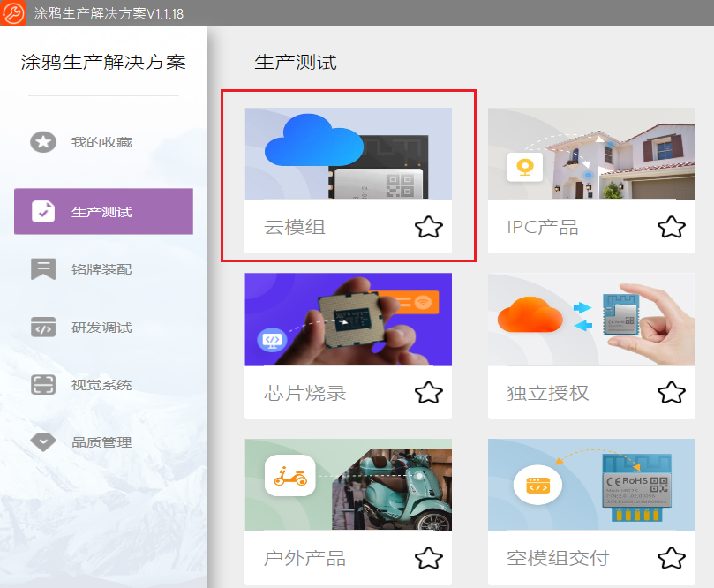Screen dimensions: 714x588
Task: Switch to 研发调试 section
Action: pyautogui.click(x=103, y=328)
